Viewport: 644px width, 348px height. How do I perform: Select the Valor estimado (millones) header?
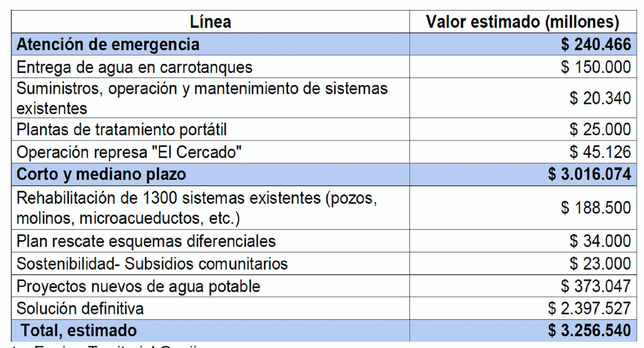[523, 22]
